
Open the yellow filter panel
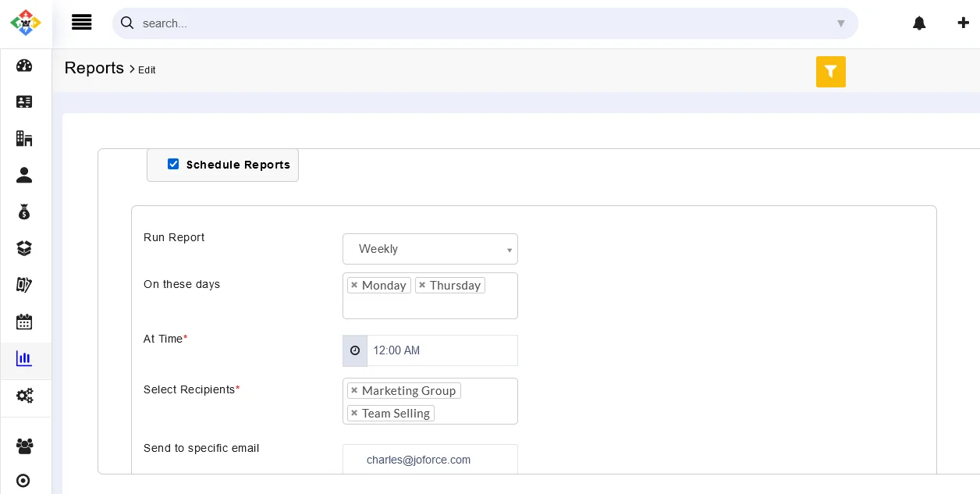(830, 72)
